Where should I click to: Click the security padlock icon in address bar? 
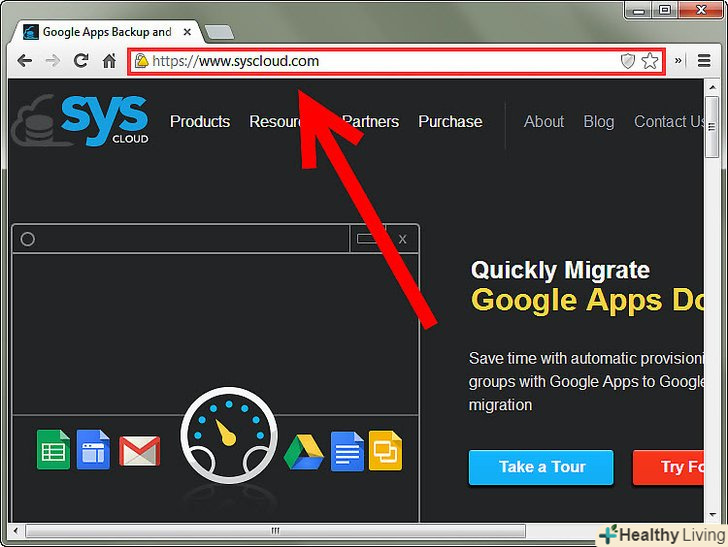141,61
